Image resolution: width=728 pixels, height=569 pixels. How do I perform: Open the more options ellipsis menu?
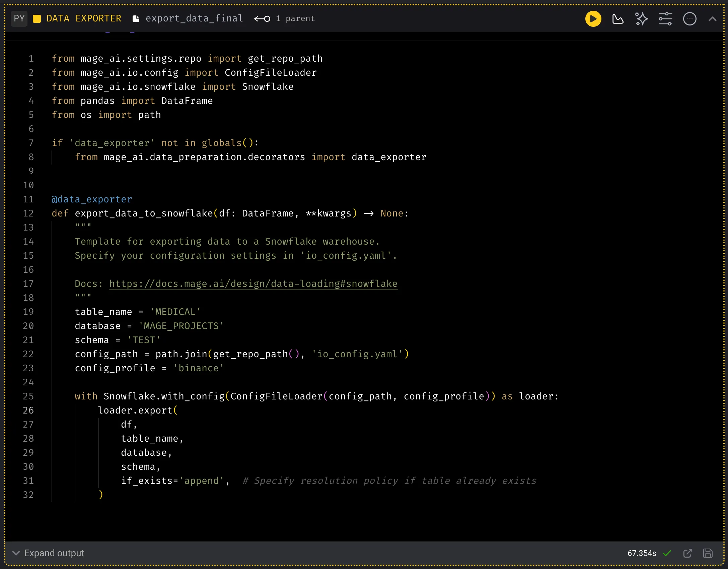click(690, 19)
